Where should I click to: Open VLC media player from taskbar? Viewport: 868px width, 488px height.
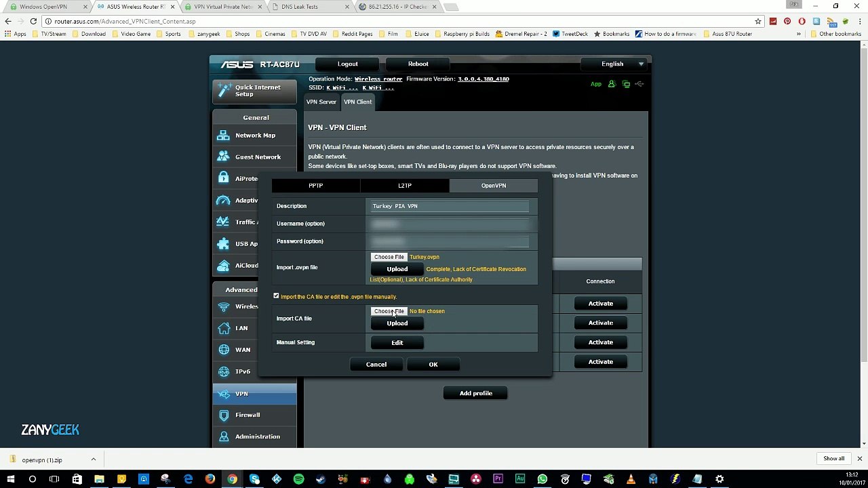pos(630,479)
